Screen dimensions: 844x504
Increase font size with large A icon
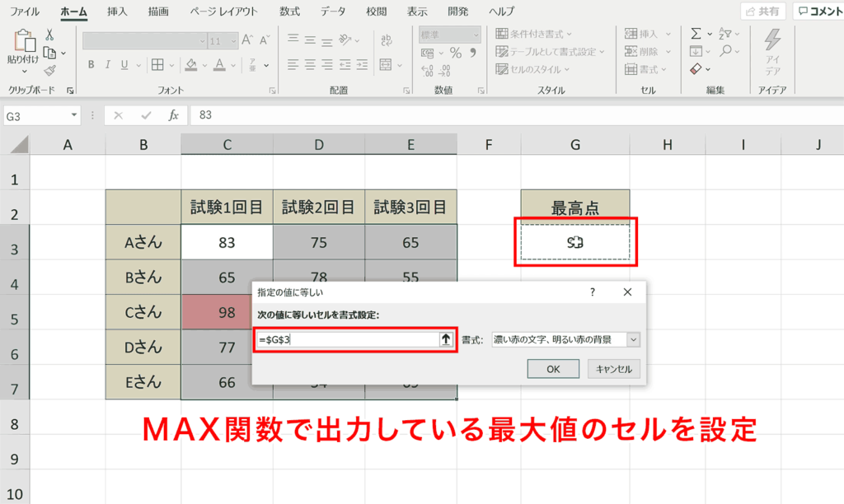pyautogui.click(x=247, y=40)
